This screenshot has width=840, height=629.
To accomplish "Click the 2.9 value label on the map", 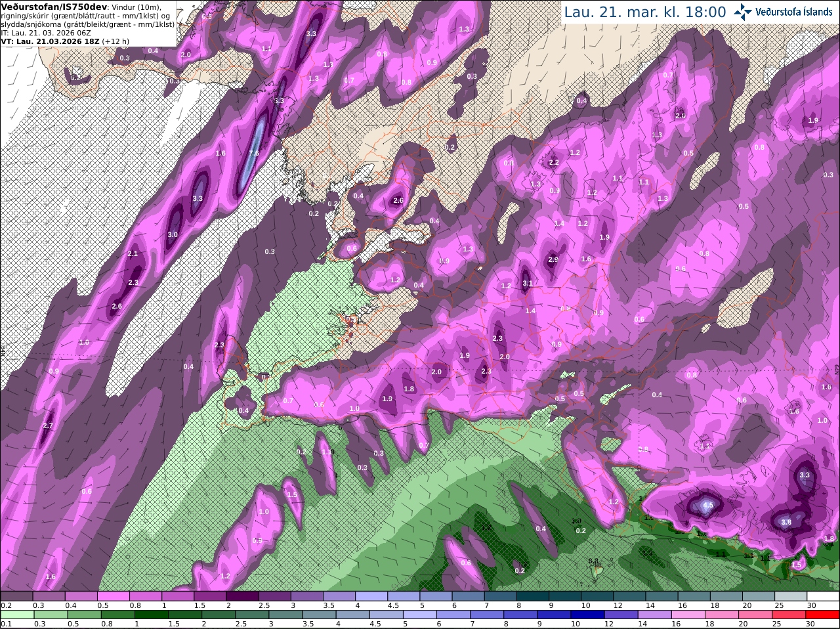I will coord(553,259).
